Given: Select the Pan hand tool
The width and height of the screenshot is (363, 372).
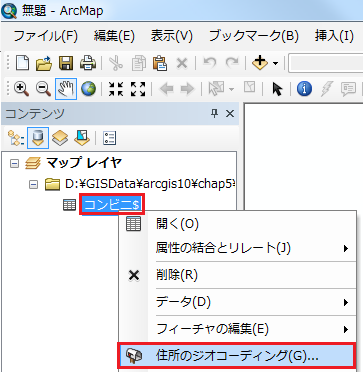Looking at the screenshot, I should coord(66,89).
